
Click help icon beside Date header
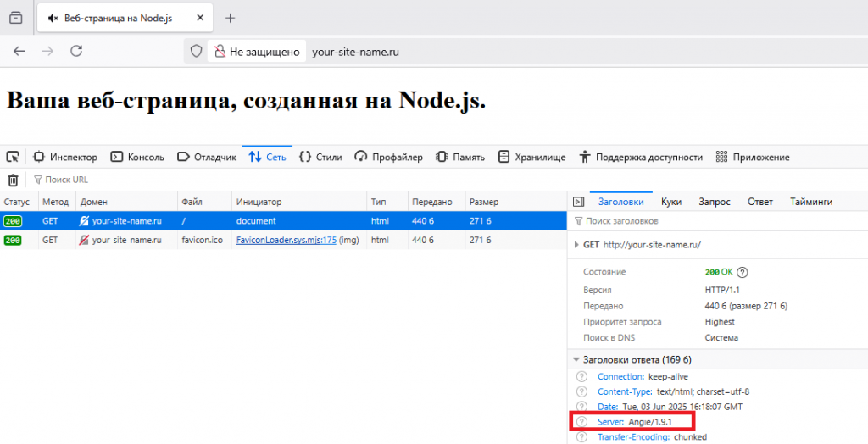coord(581,407)
